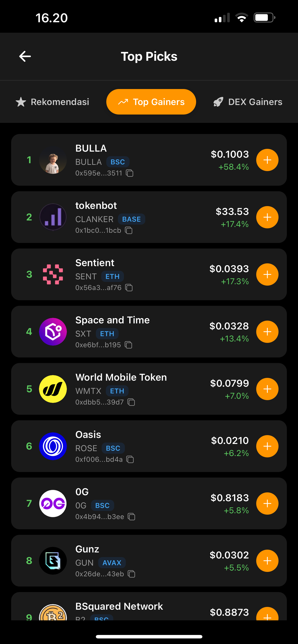Screen dimensions: 298x644
Task: Copy BULLA contract address
Action: (129, 173)
